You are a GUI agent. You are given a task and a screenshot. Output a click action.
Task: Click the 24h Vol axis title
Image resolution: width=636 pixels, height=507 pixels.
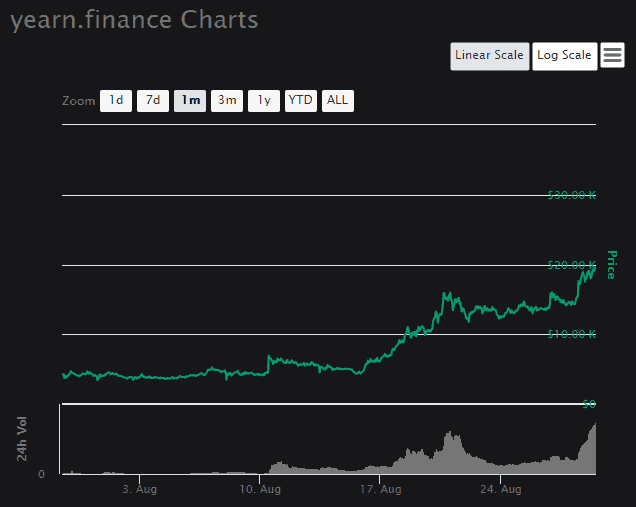[21, 438]
